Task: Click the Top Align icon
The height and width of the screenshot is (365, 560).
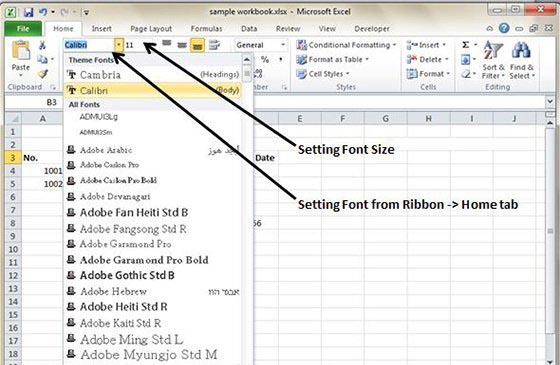Action: pyautogui.click(x=167, y=44)
